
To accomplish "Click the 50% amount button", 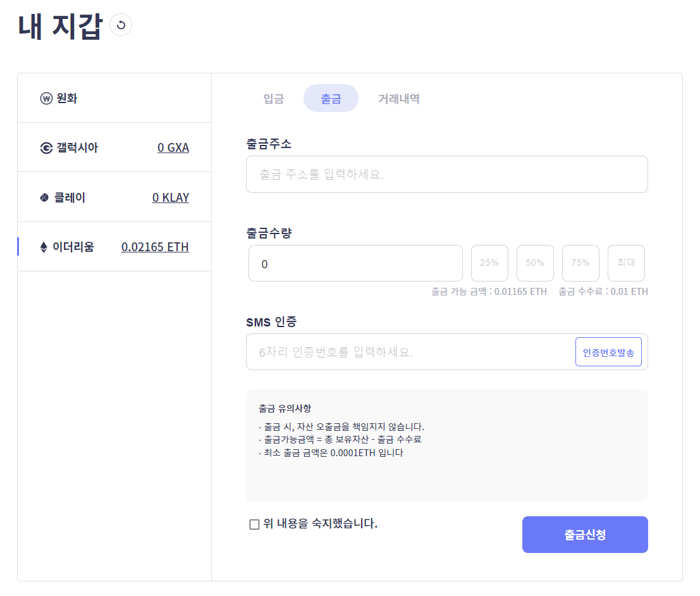I will click(535, 263).
